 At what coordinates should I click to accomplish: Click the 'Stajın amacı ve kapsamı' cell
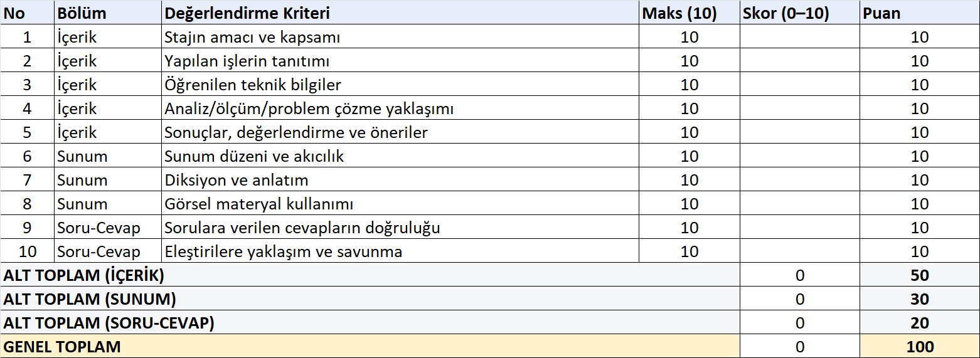click(252, 37)
